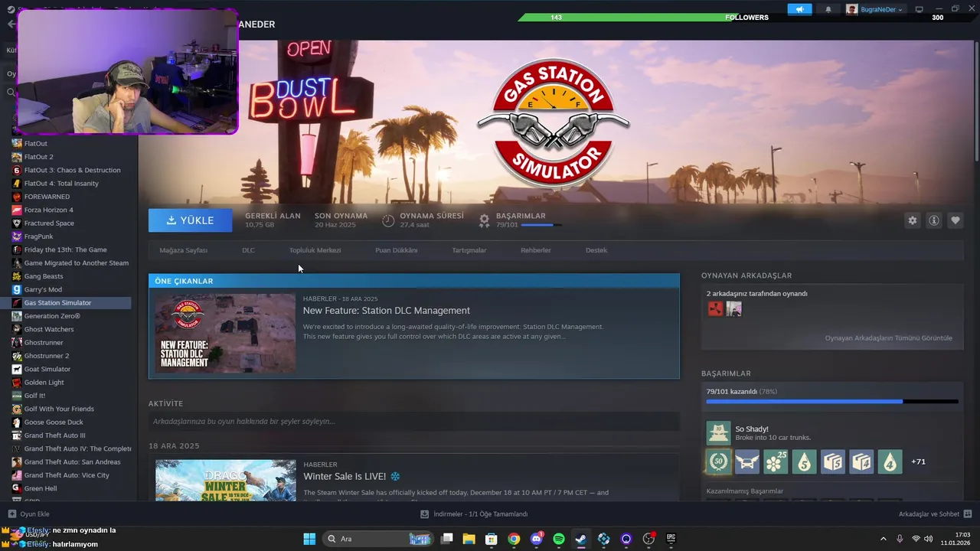Click the winged car achievement badge
The width and height of the screenshot is (980, 551).
[x=746, y=461]
